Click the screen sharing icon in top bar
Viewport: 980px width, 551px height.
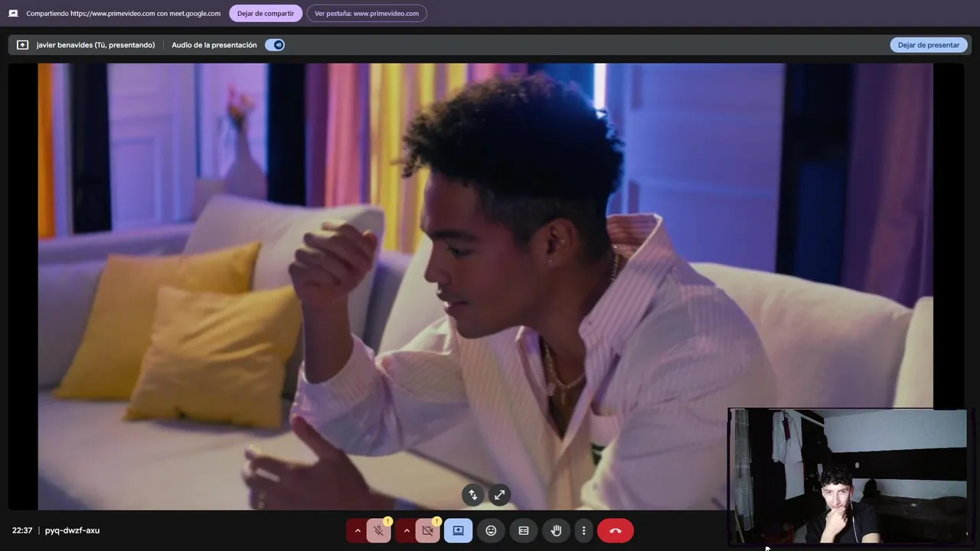[x=13, y=13]
